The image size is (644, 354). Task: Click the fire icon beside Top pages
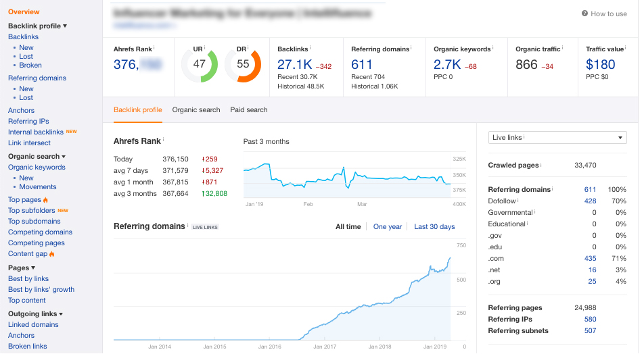point(46,200)
